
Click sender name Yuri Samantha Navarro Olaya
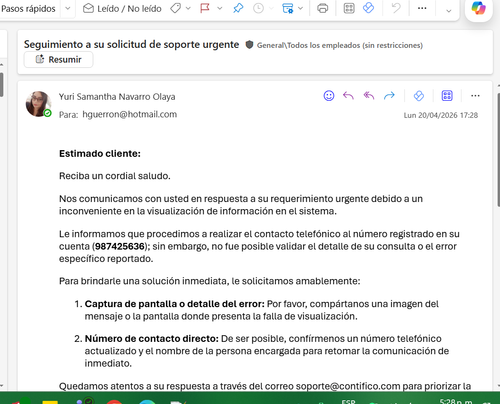tap(117, 97)
